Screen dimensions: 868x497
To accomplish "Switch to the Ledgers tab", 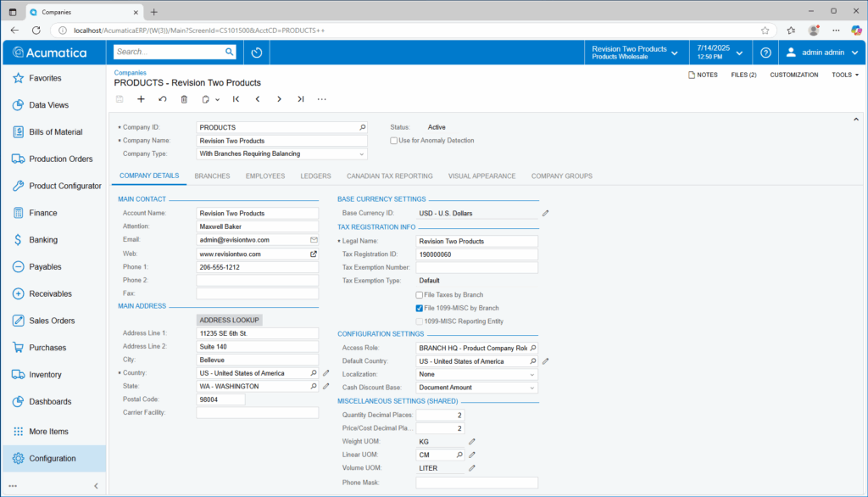I will click(315, 176).
